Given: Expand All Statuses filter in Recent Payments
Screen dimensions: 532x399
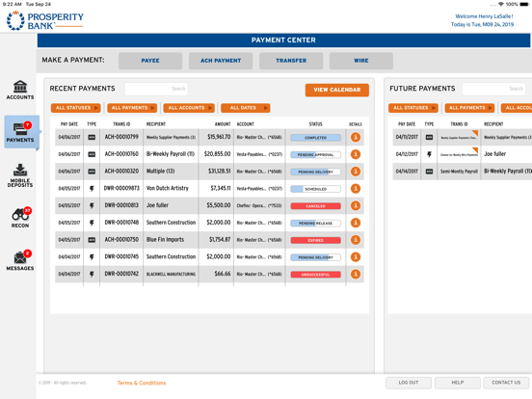Looking at the screenshot, I should (76, 108).
